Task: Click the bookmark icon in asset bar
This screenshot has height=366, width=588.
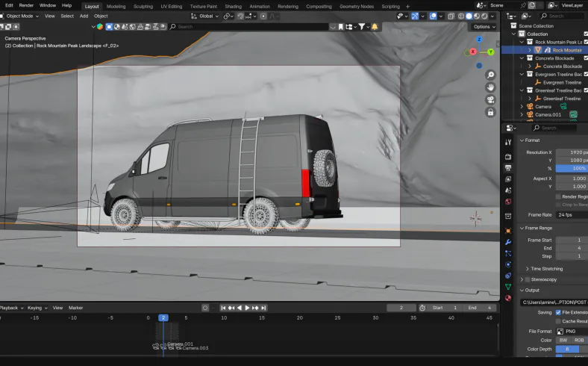Action: tap(340, 27)
